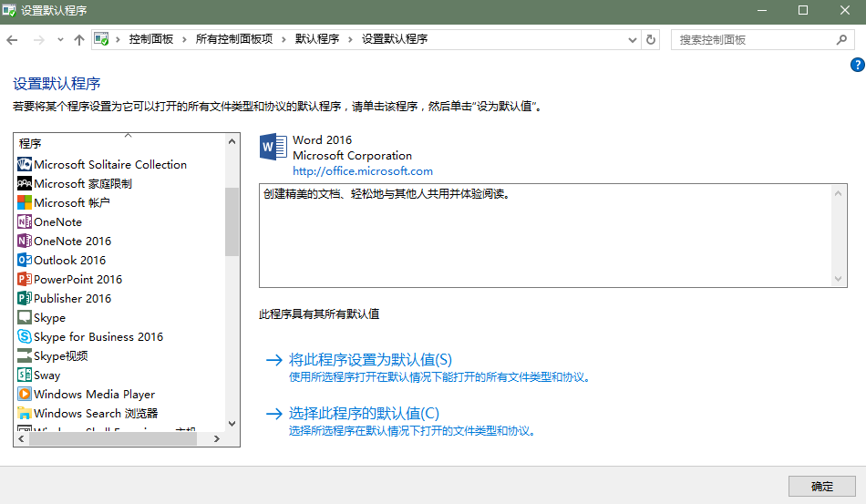
Task: Go back with the left arrow
Action: coord(12,40)
